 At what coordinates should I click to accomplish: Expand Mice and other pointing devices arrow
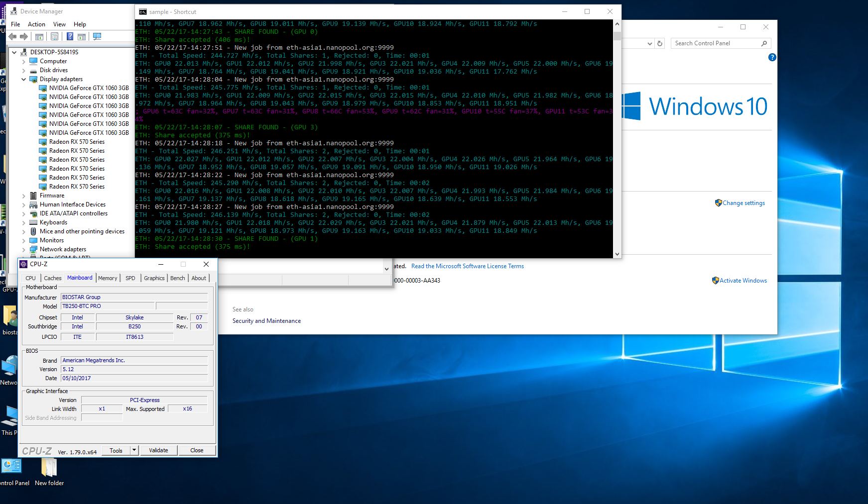click(x=23, y=231)
